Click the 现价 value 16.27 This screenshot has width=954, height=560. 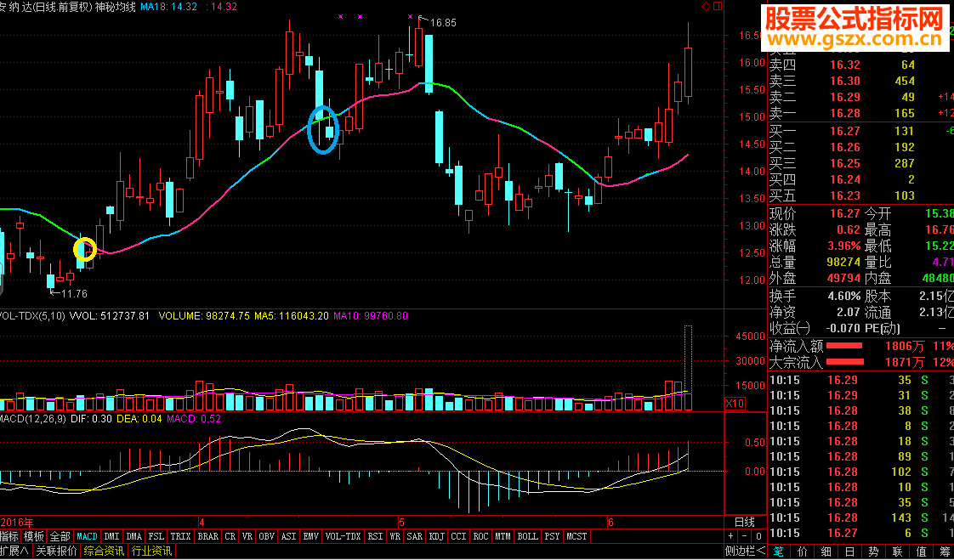pyautogui.click(x=845, y=214)
